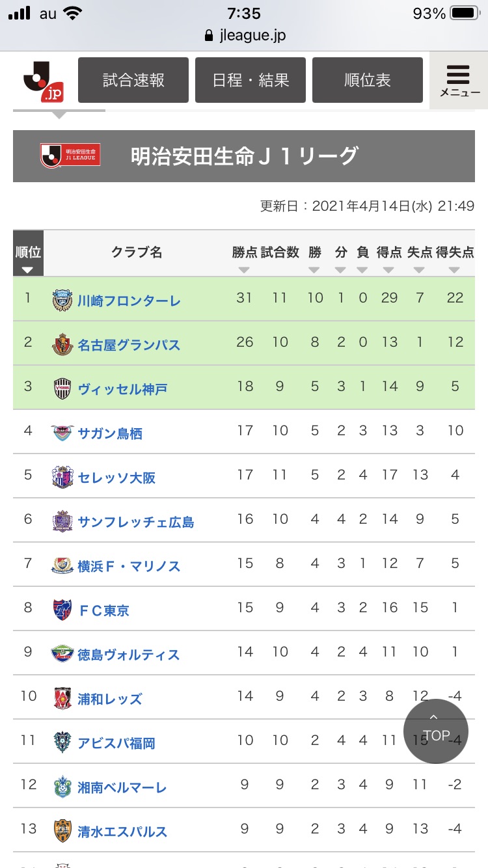Click FC Tokyo club emblem

tap(62, 610)
